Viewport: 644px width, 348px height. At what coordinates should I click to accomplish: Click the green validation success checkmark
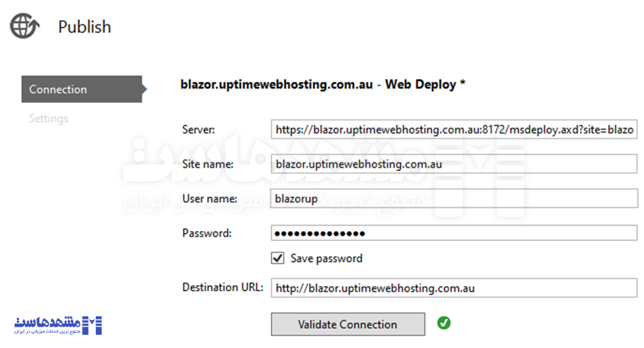click(x=444, y=323)
